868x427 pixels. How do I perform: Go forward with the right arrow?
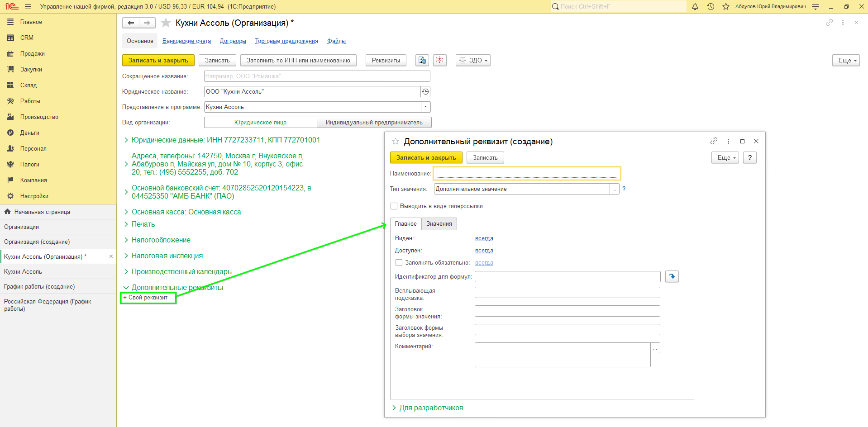147,23
